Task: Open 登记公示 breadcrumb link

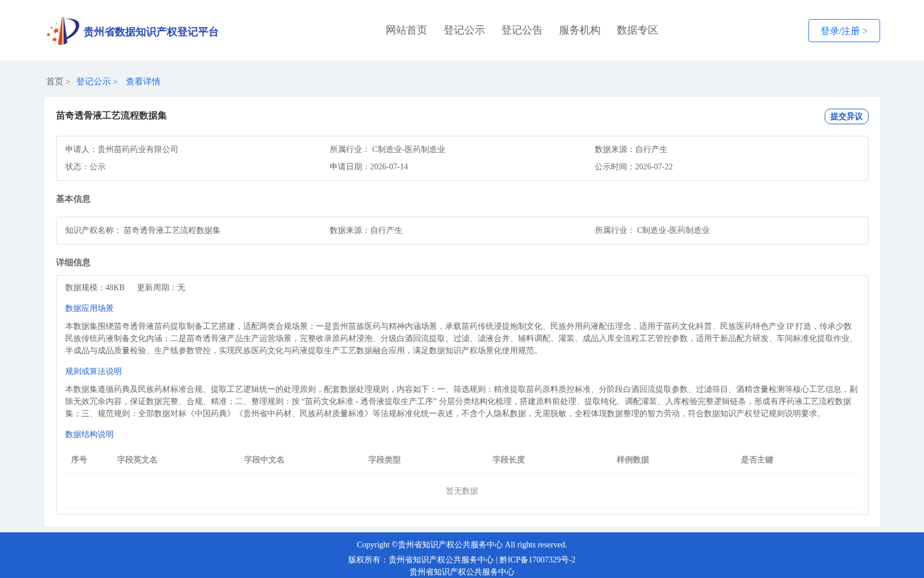Action: point(96,81)
